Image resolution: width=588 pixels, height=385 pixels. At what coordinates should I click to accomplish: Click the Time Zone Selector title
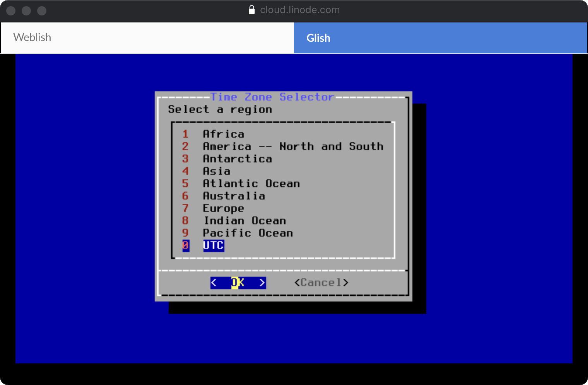pyautogui.click(x=272, y=97)
